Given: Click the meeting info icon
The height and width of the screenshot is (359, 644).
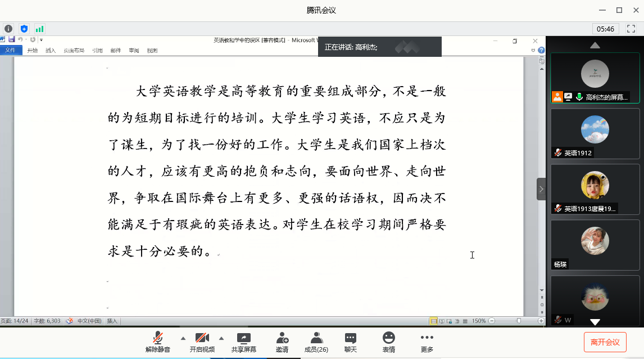Looking at the screenshot, I should [x=8, y=28].
